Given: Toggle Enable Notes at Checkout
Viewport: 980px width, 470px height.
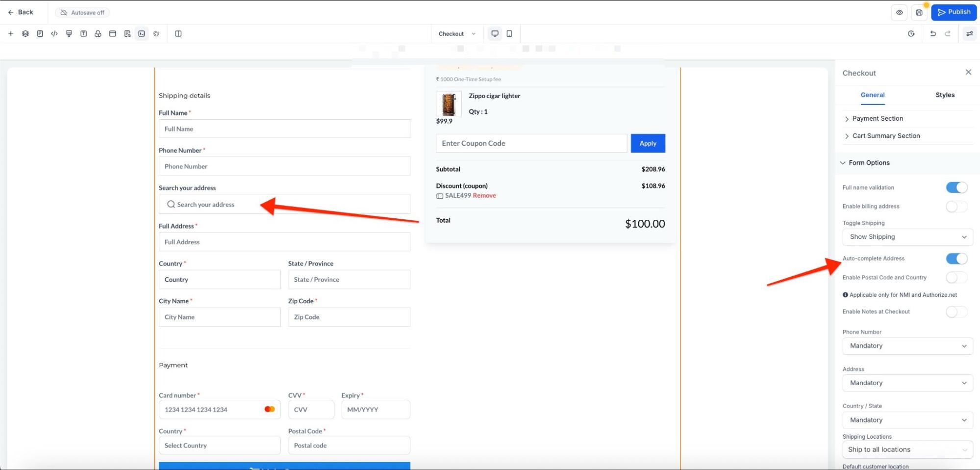Looking at the screenshot, I should [x=956, y=312].
